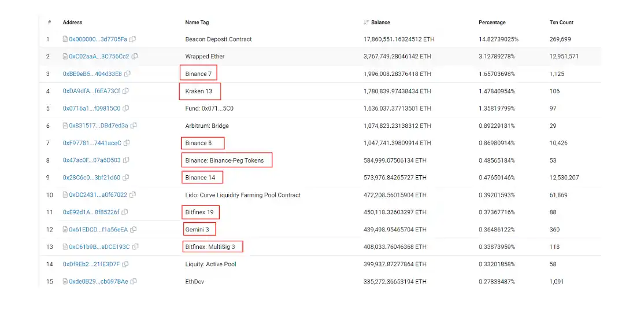Select percentage 14.82739025%

498,39
